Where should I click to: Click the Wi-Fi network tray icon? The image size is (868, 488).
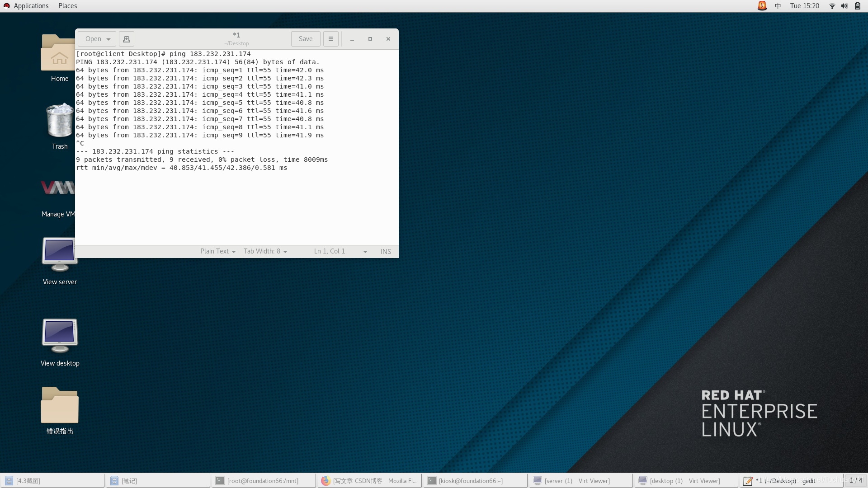click(x=832, y=6)
